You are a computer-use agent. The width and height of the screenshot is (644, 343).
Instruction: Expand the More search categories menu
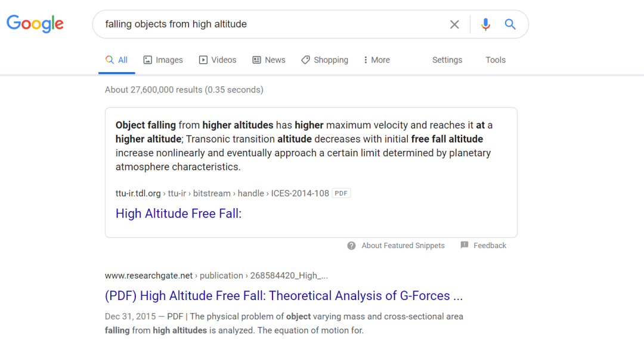(376, 60)
